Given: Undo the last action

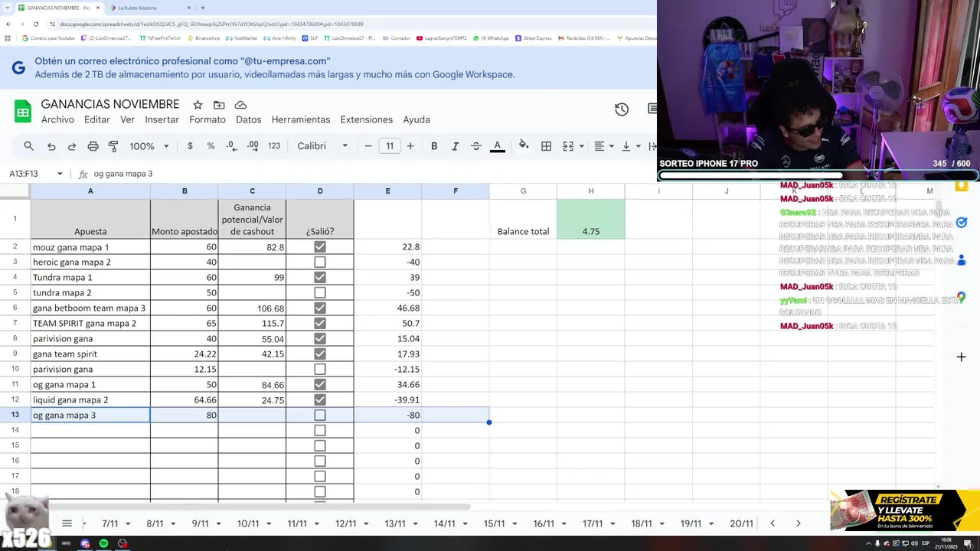Looking at the screenshot, I should tap(51, 146).
